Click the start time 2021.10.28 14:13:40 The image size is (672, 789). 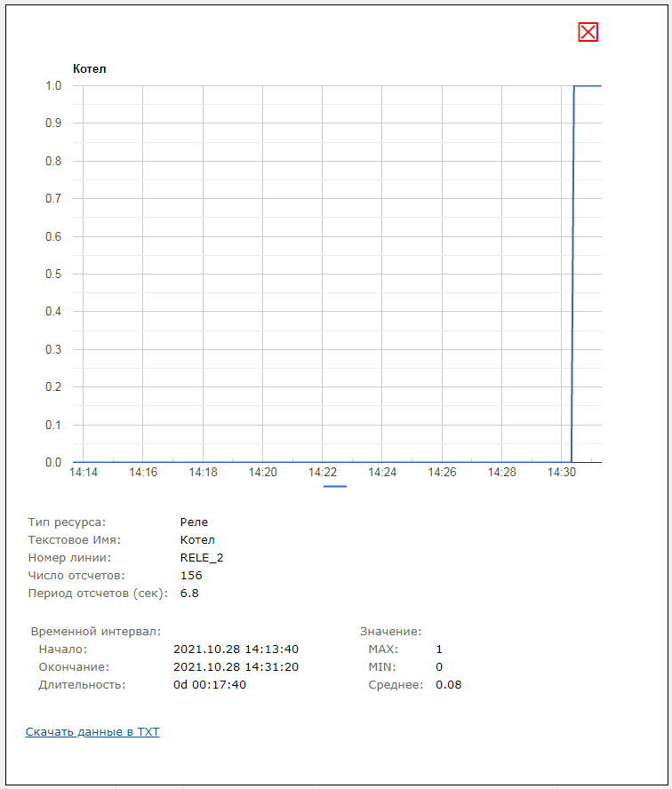point(236,650)
